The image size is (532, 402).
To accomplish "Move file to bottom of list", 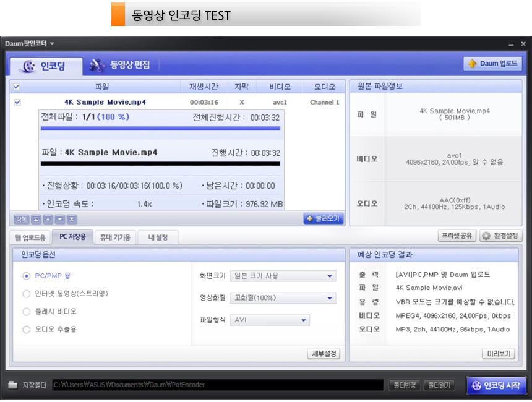I will 72,219.
